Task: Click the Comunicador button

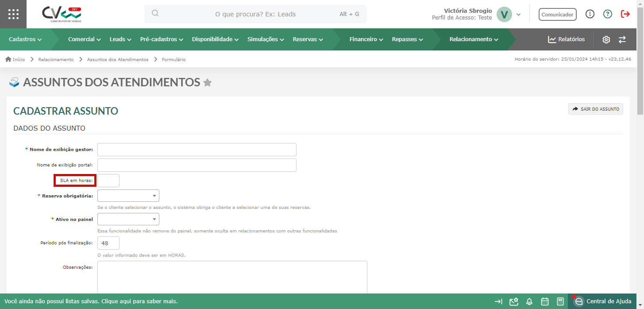Action: [558, 14]
